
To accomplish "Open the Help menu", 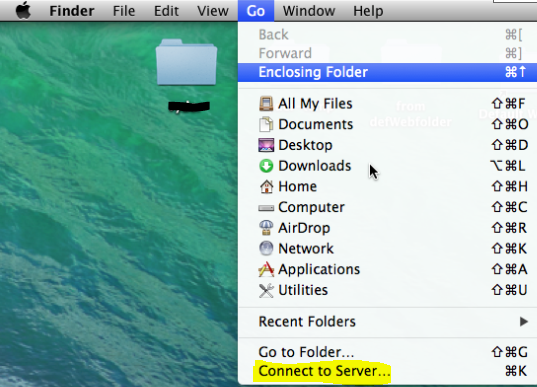I will pos(368,11).
